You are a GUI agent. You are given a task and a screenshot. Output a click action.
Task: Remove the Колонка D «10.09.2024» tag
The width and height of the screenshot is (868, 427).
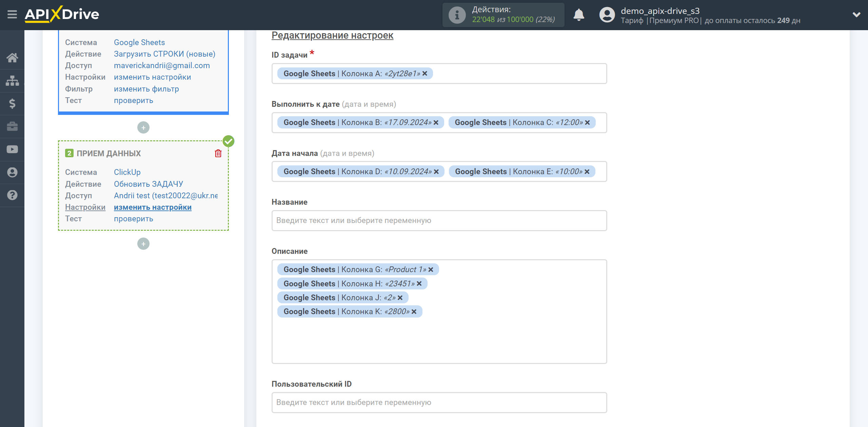point(436,172)
